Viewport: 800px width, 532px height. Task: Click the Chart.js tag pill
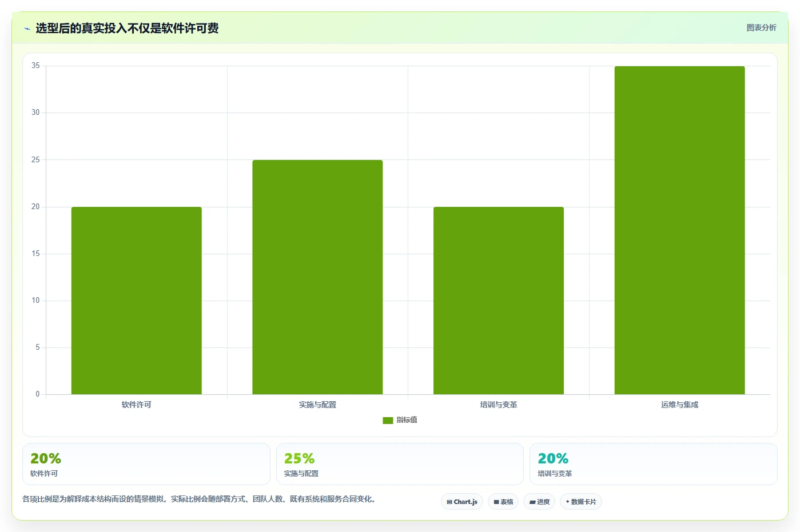point(462,502)
